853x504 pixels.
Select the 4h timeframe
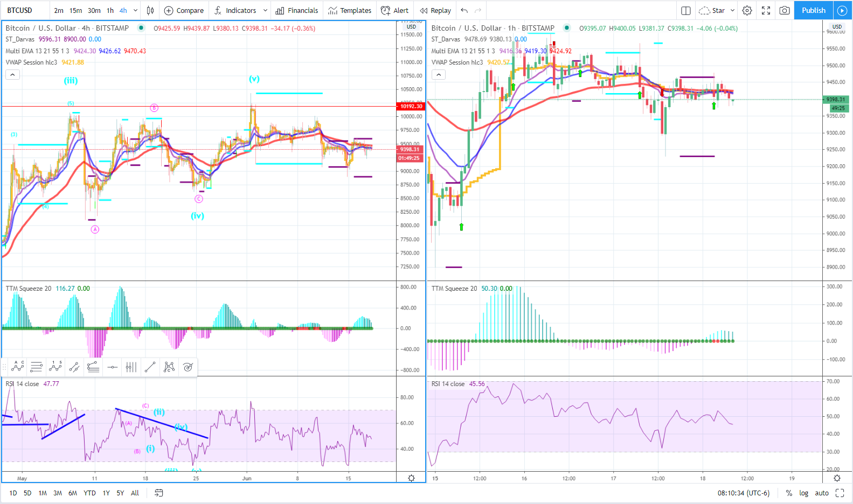[123, 10]
